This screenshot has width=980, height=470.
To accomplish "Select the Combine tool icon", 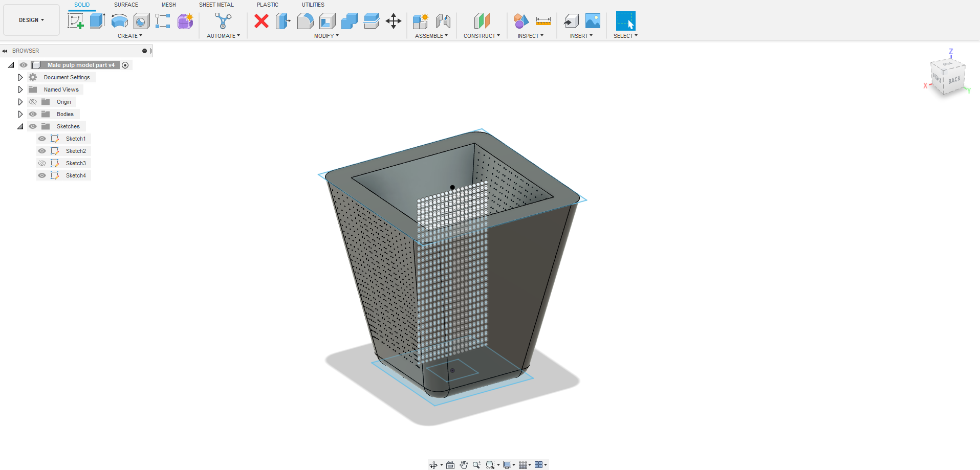I will [350, 21].
